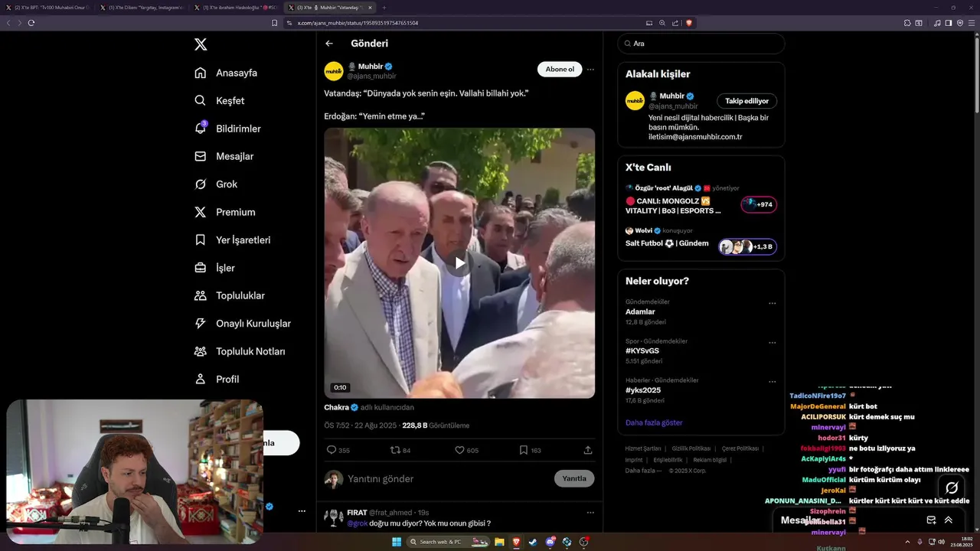Open @grok mention in FIRAT reply
Screen dimensions: 980x551
pyautogui.click(x=358, y=523)
